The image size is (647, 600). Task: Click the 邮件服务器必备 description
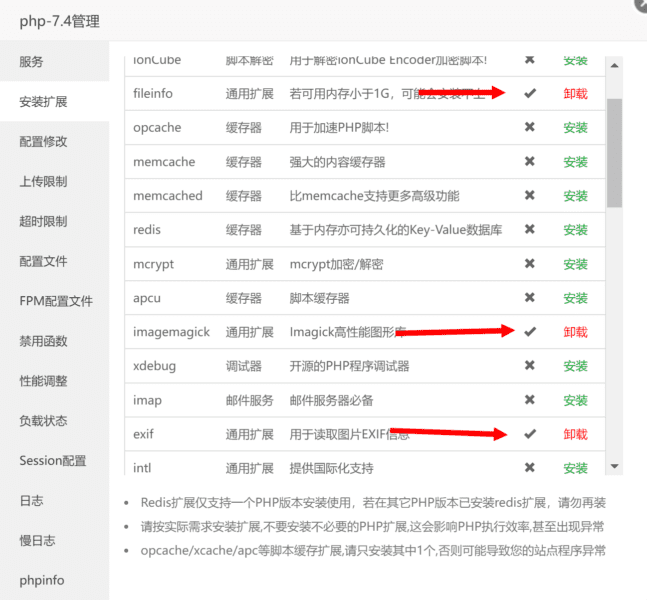coord(331,400)
